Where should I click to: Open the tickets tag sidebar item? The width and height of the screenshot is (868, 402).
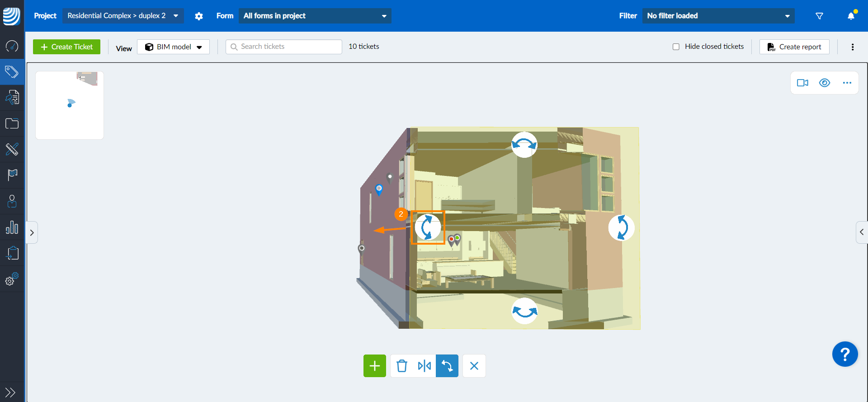tap(12, 72)
